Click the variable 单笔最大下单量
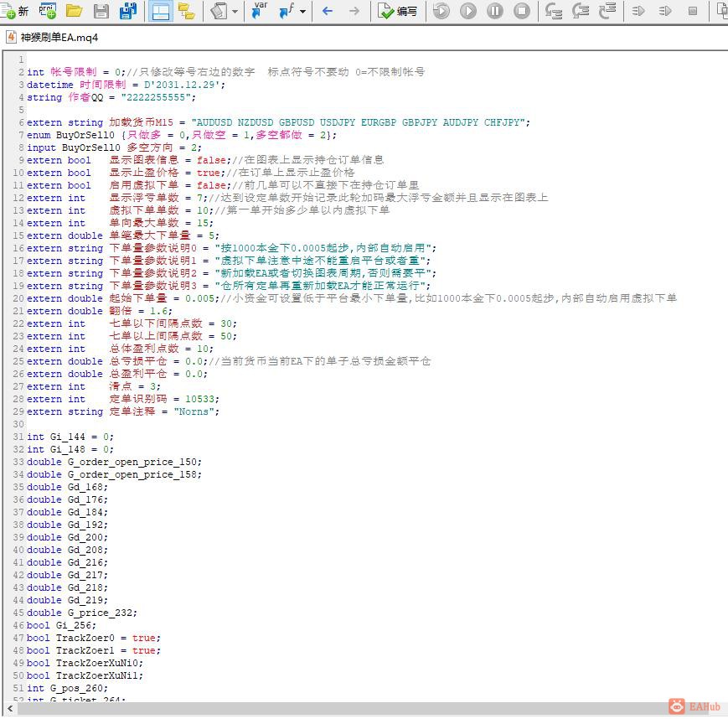728x719 pixels. point(150,235)
